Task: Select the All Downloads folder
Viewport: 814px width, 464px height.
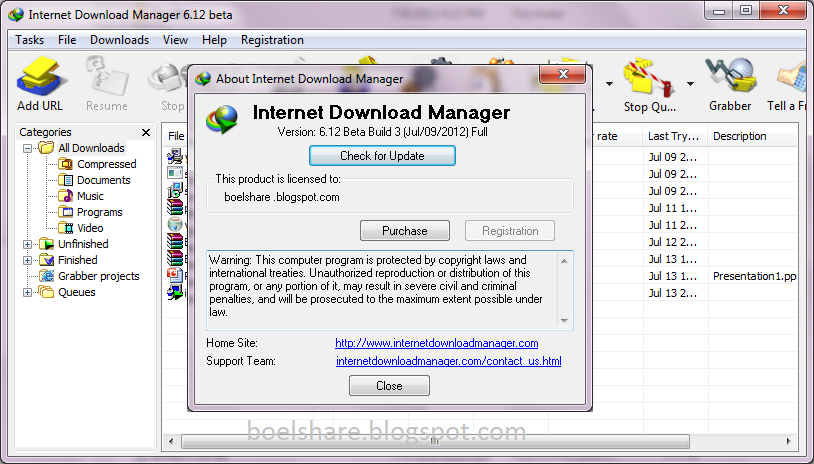Action: tap(83, 148)
